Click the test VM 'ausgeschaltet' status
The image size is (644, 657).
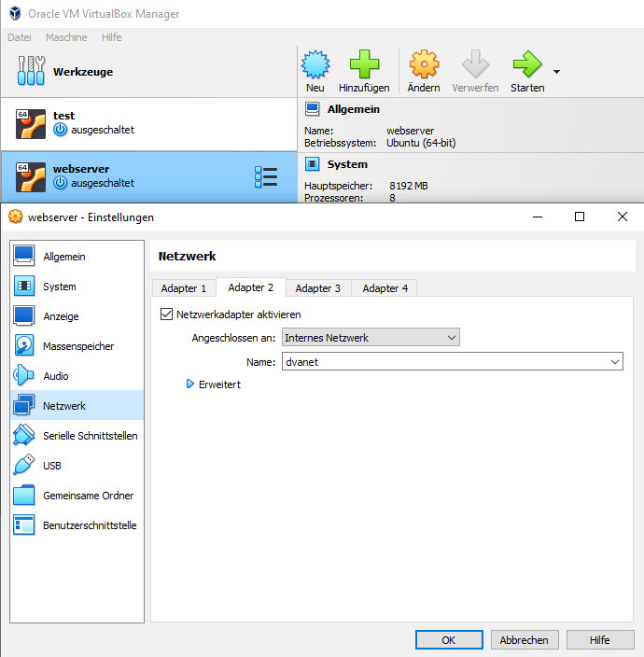click(x=103, y=130)
